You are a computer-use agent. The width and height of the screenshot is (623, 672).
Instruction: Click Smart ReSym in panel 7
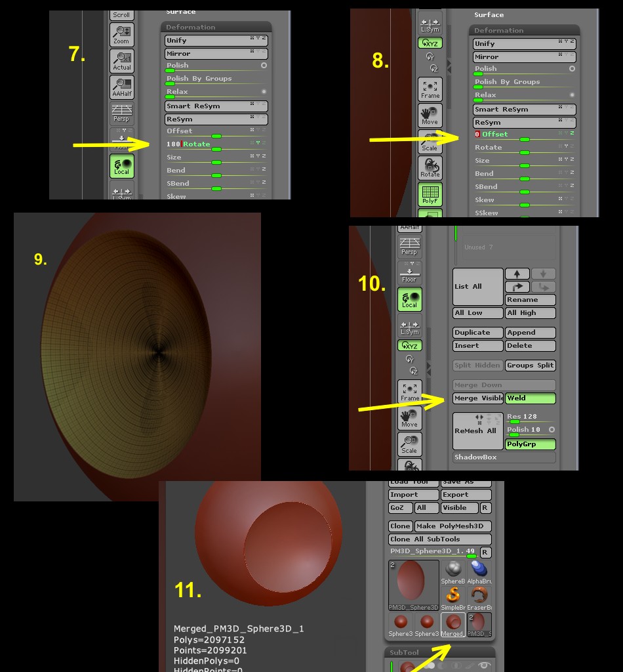(216, 106)
